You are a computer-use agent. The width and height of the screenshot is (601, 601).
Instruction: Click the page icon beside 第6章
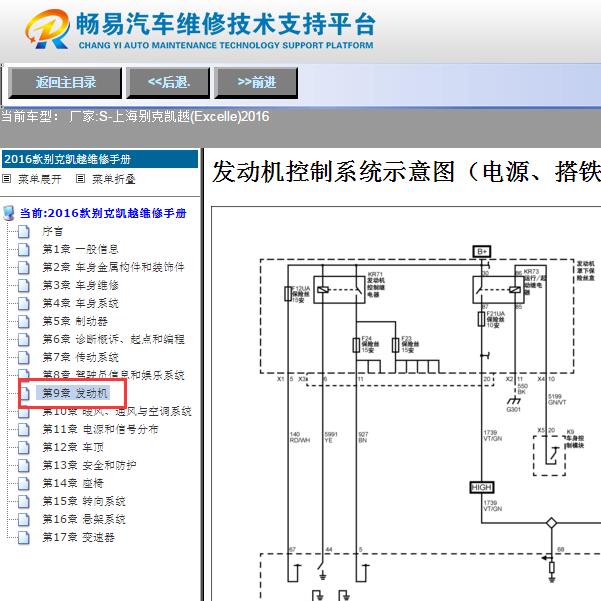pyautogui.click(x=23, y=339)
